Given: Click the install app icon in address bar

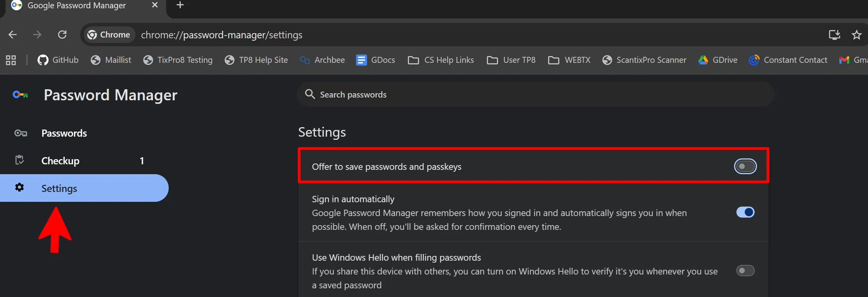Looking at the screenshot, I should [834, 35].
